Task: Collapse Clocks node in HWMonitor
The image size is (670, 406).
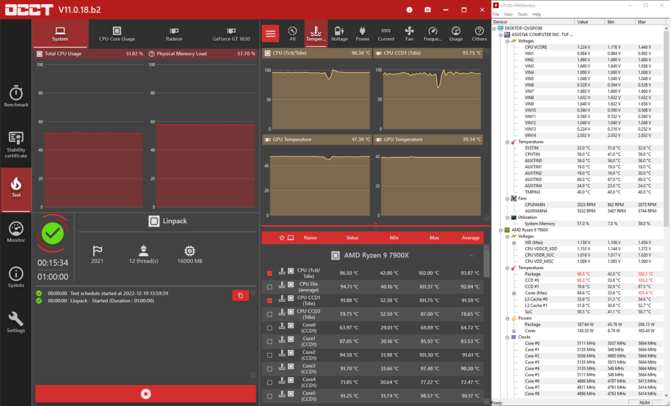Action: pos(508,337)
